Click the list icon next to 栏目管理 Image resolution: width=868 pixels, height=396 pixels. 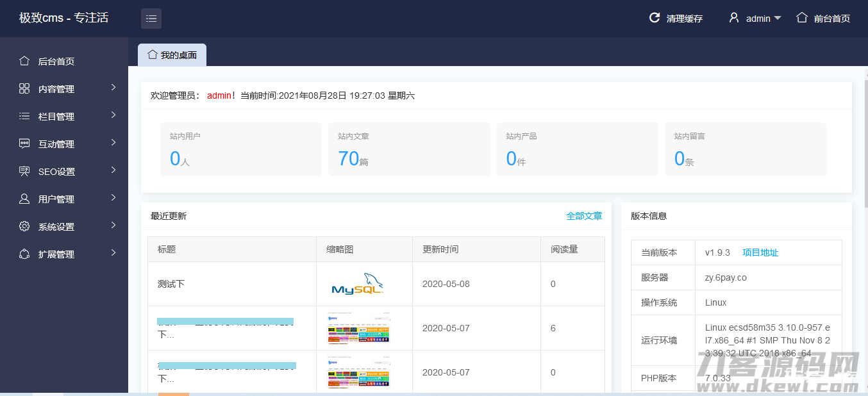pos(24,116)
